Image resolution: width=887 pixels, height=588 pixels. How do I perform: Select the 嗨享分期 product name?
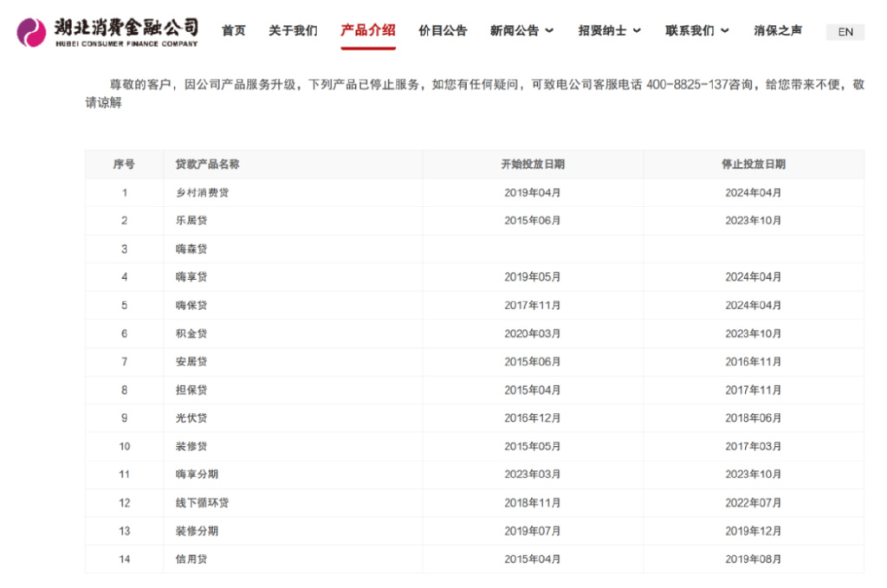[197, 475]
